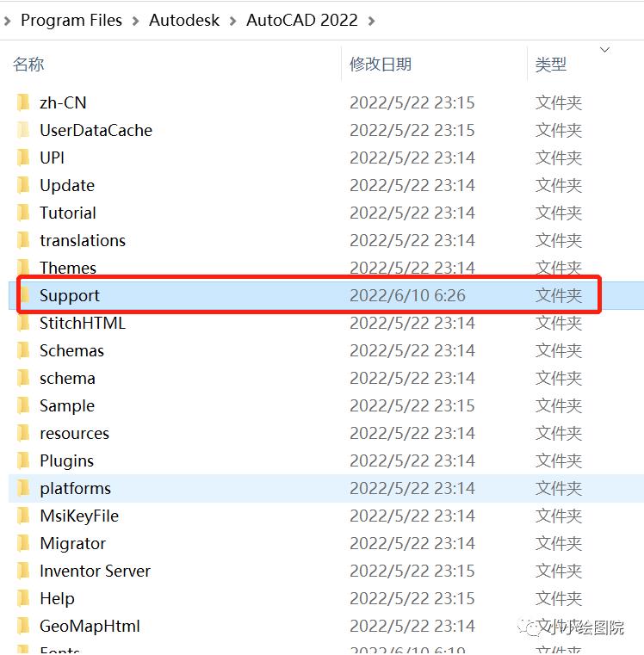This screenshot has width=644, height=655.
Task: Go to AutoCAD 2022 in breadcrumb
Action: pos(302,20)
